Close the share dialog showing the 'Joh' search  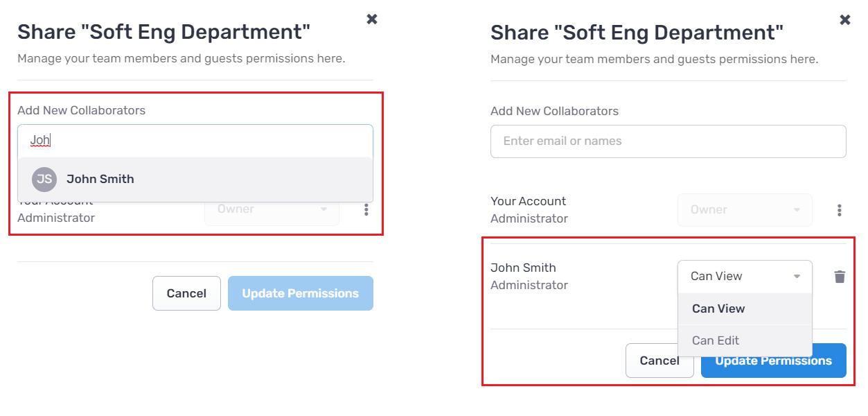[372, 19]
